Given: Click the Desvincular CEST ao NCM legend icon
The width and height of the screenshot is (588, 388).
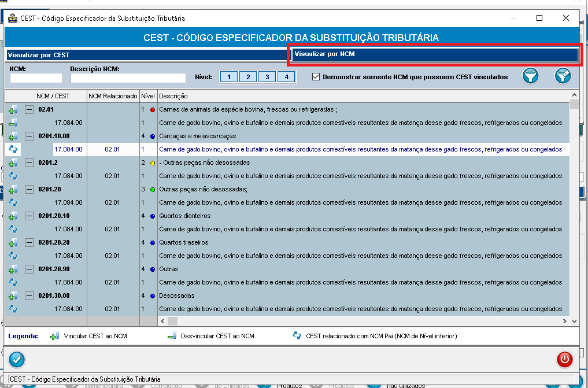Looking at the screenshot, I should coord(172,336).
